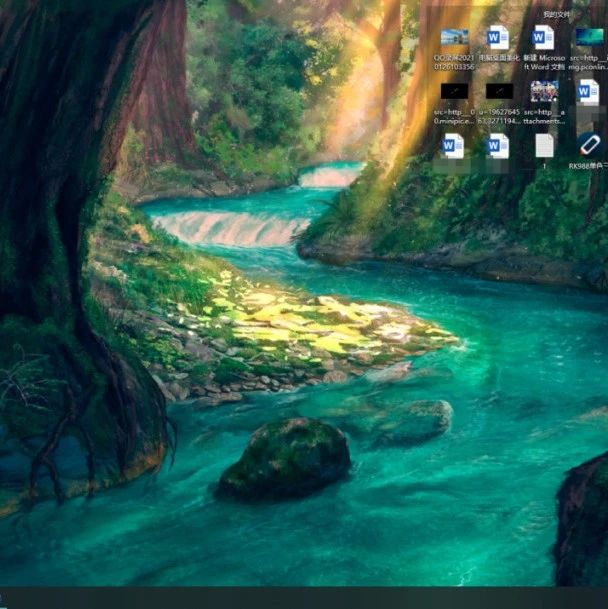Click the dark src=http__00.minipic image file

click(454, 92)
